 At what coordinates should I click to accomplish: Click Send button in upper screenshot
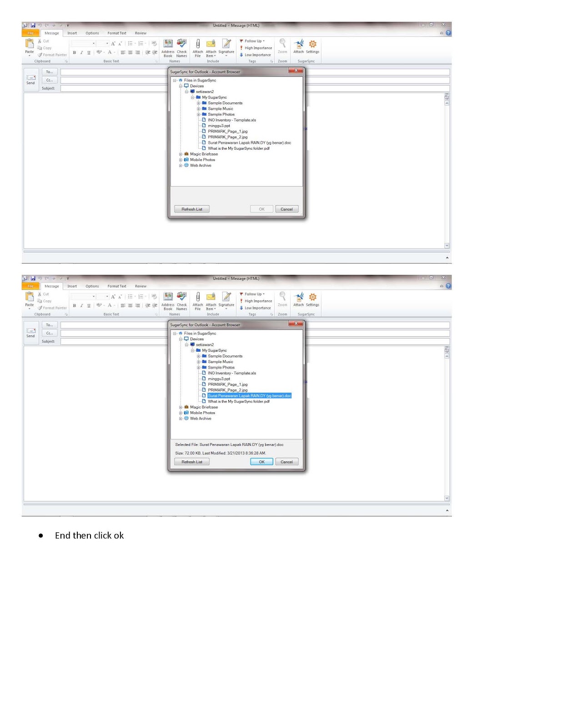pos(30,80)
